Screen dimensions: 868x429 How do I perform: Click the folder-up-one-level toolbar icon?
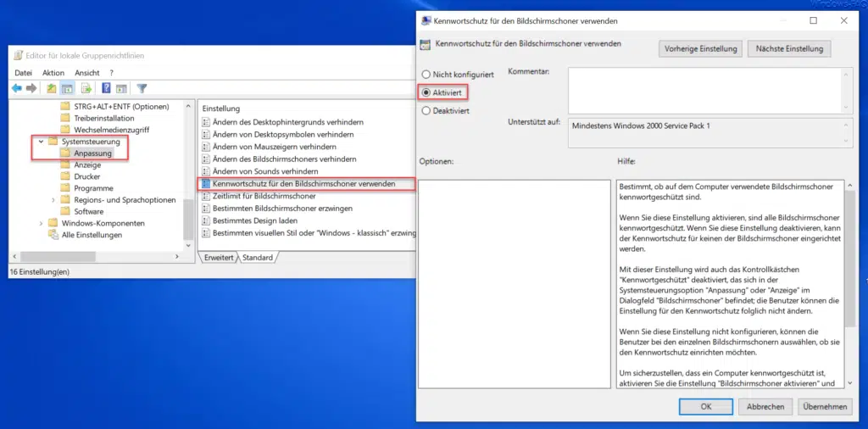(x=52, y=88)
